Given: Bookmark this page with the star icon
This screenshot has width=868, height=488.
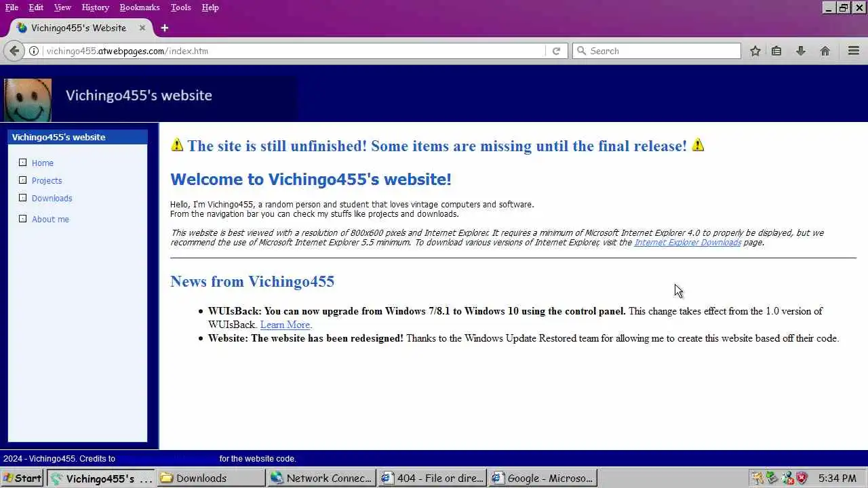Looking at the screenshot, I should 755,51.
